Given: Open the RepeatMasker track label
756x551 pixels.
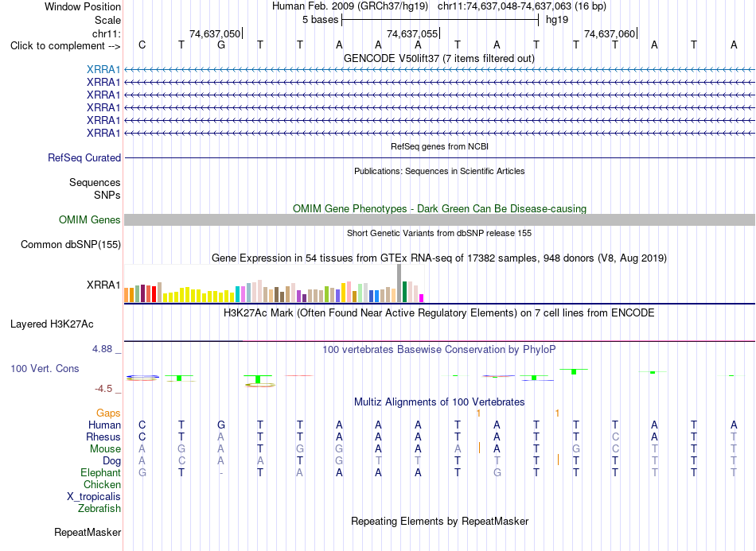Looking at the screenshot, I should pos(88,532).
